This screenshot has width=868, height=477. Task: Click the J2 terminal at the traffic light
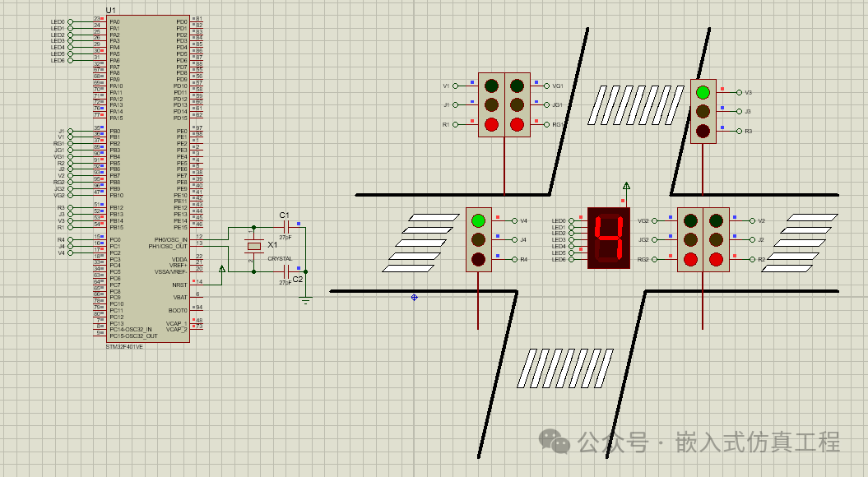752,239
